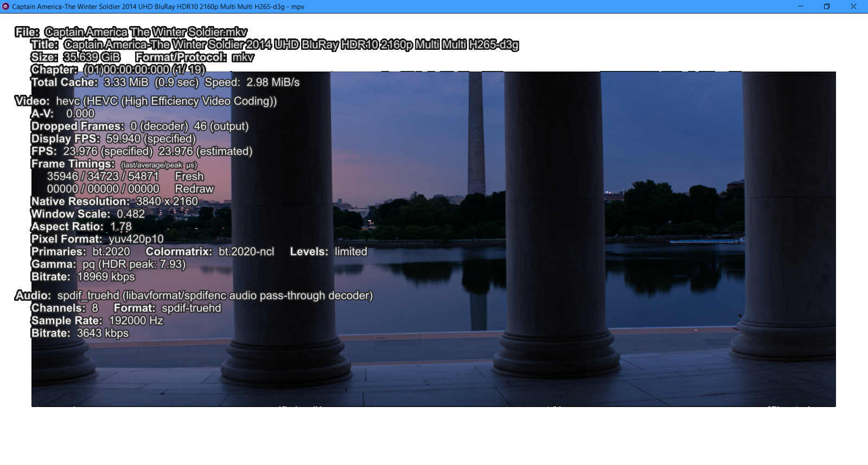Click the Native Resolution value '3840 x 2160'

coord(167,201)
